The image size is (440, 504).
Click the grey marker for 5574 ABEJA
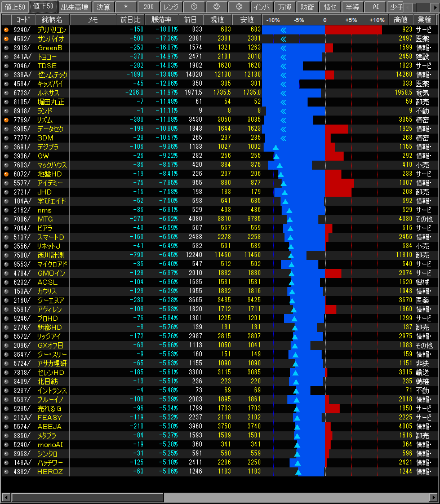[6, 427]
